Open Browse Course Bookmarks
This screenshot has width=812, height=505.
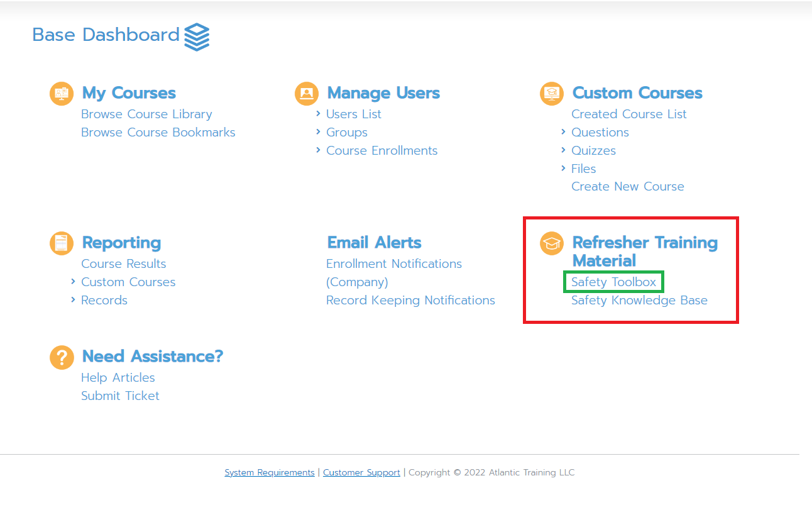click(x=158, y=132)
